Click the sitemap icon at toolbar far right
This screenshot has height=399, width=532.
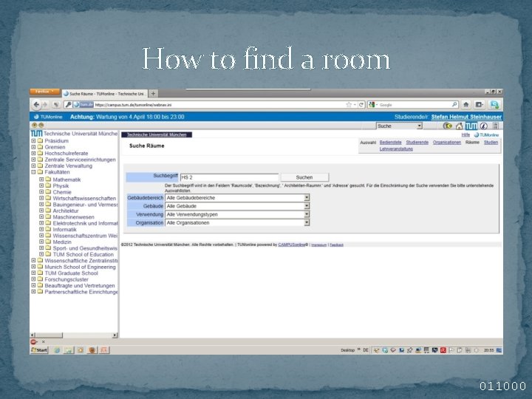coord(496,126)
